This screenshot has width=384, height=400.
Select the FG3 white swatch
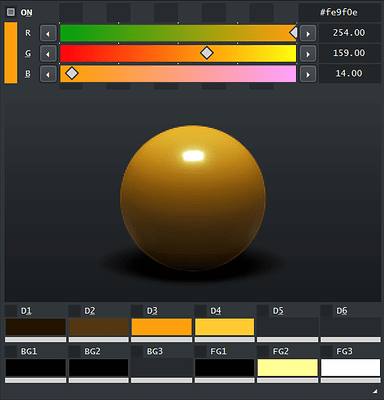tap(351, 367)
